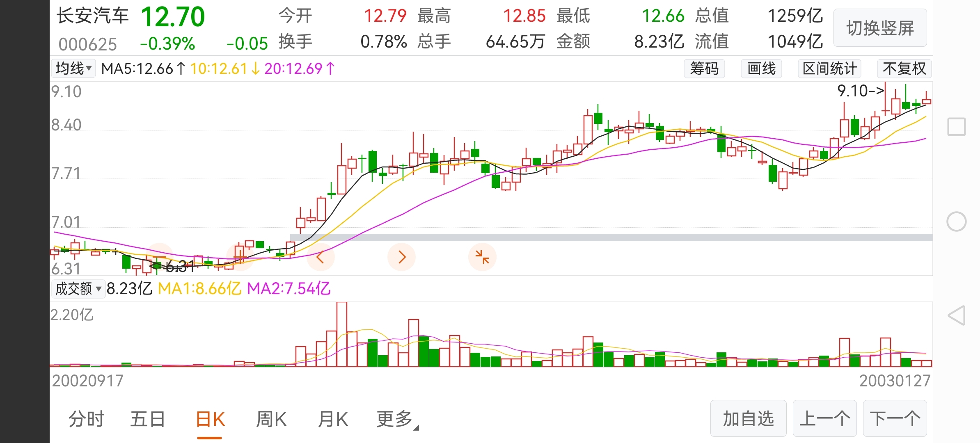The width and height of the screenshot is (980, 443).
Task: Tap the 总手 value 64.65万
Action: tap(515, 41)
